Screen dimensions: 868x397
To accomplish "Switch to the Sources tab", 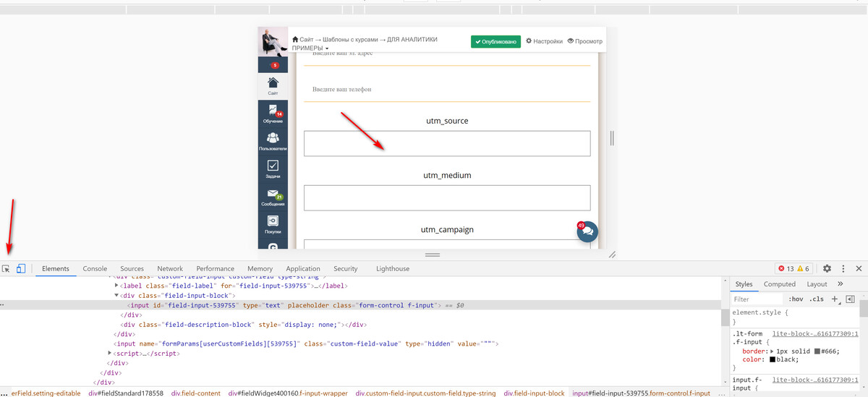I will [132, 268].
